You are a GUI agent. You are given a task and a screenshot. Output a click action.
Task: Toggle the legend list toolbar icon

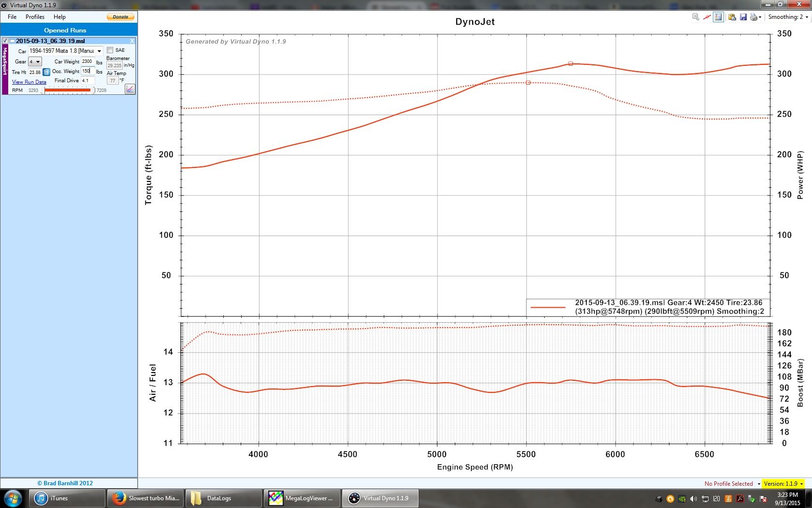(x=719, y=17)
